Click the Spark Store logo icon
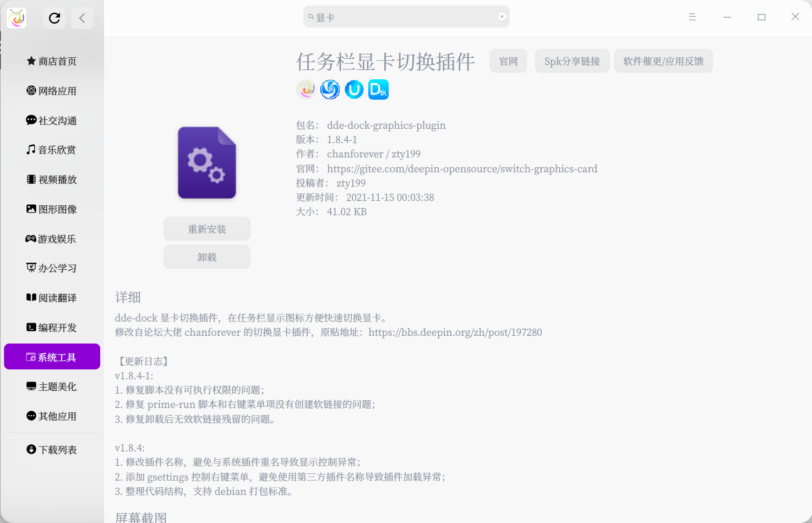Screen dimensions: 812x523 click(x=17, y=18)
